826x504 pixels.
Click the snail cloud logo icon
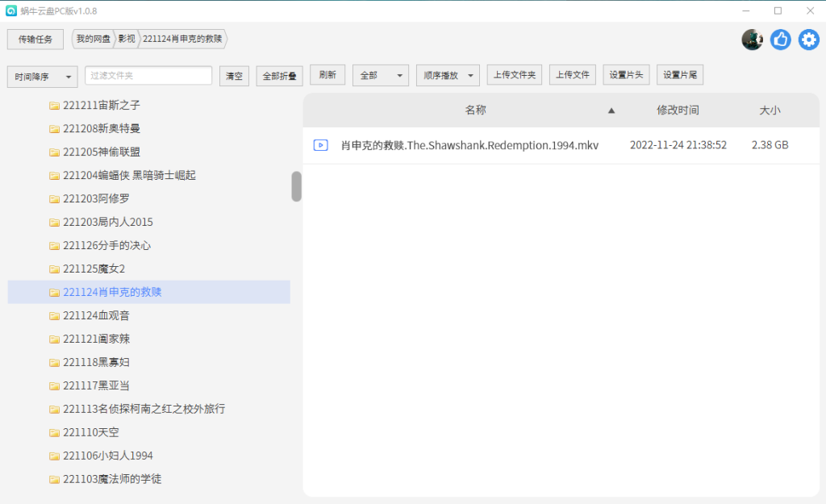click(x=10, y=10)
